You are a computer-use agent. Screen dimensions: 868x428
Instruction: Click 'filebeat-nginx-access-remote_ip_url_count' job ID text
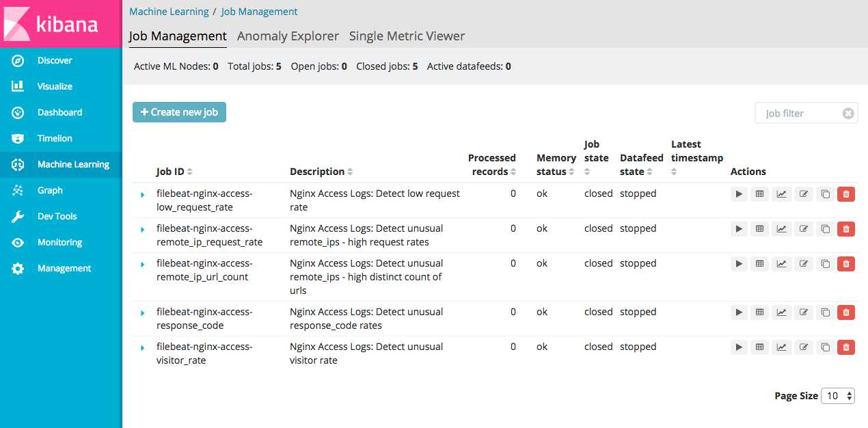204,270
